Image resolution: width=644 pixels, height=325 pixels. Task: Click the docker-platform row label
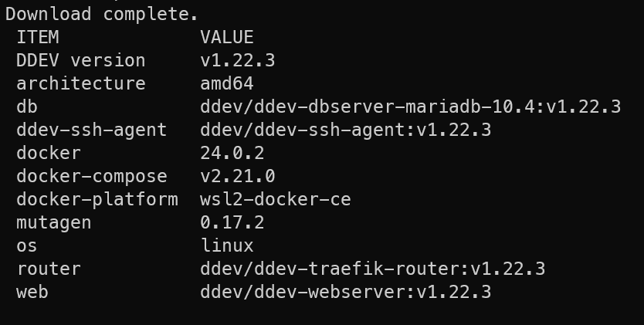pyautogui.click(x=97, y=199)
